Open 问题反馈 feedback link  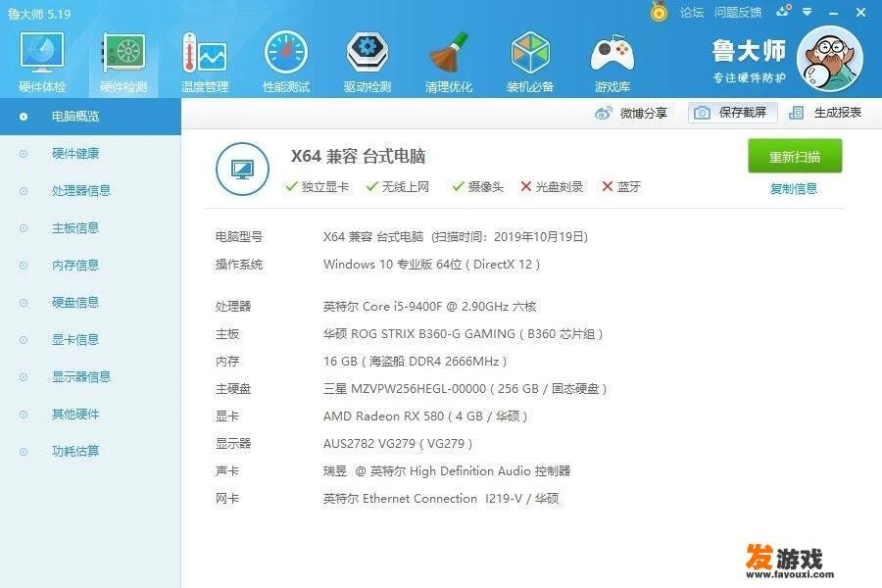[x=737, y=12]
